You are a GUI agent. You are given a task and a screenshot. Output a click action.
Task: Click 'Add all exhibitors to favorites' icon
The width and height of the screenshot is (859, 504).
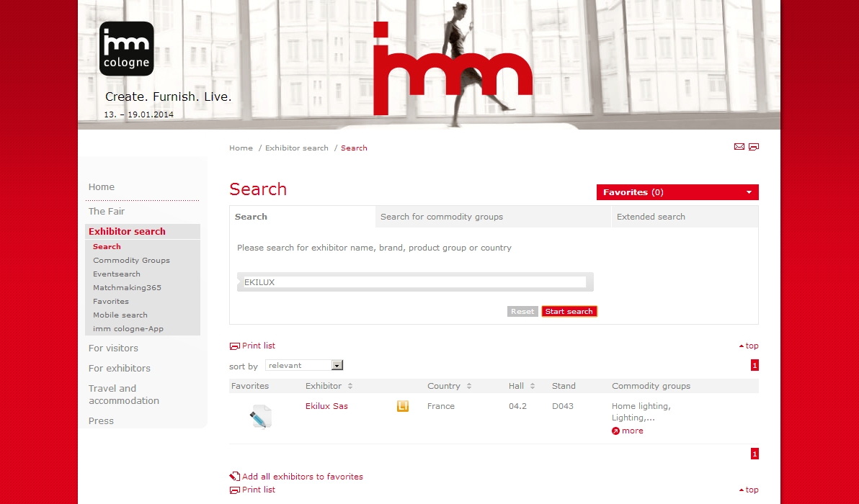click(x=234, y=477)
